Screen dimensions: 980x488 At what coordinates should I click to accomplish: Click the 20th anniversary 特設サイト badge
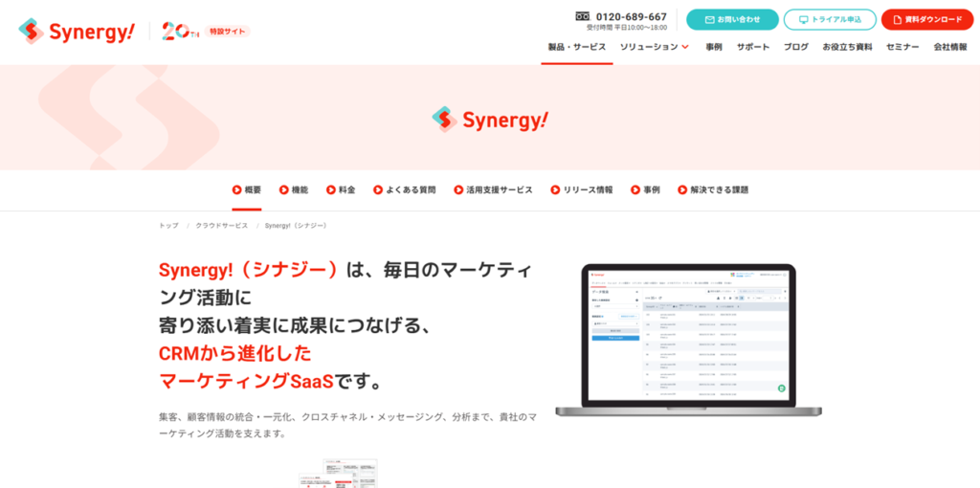click(205, 32)
